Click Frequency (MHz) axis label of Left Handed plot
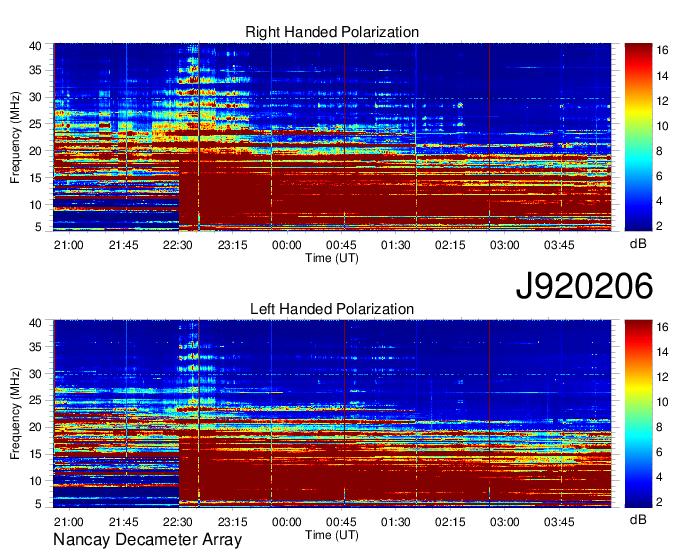The image size is (680, 552). [15, 414]
